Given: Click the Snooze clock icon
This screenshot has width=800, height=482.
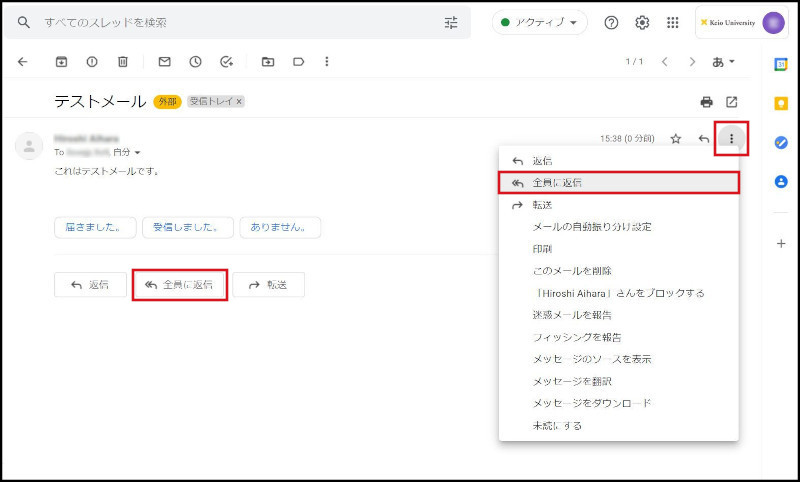Looking at the screenshot, I should pyautogui.click(x=195, y=62).
